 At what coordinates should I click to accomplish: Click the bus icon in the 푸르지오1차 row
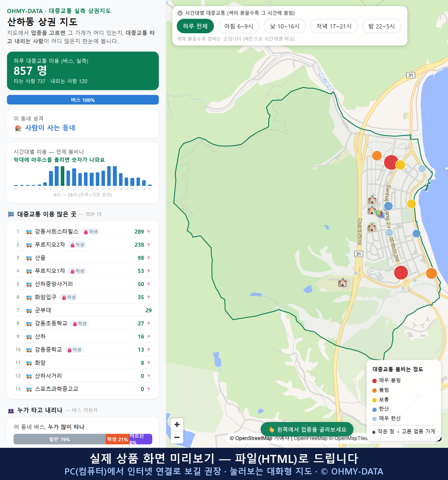pyautogui.click(x=29, y=271)
